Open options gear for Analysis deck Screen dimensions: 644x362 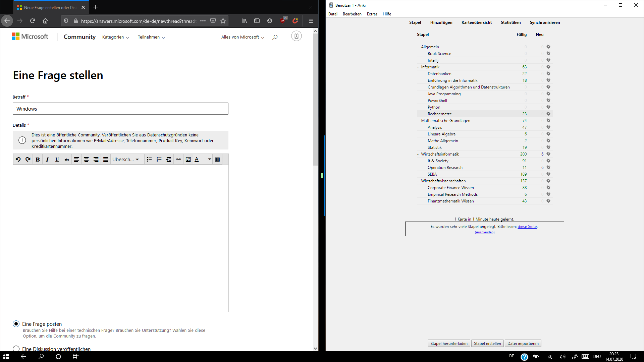click(548, 127)
